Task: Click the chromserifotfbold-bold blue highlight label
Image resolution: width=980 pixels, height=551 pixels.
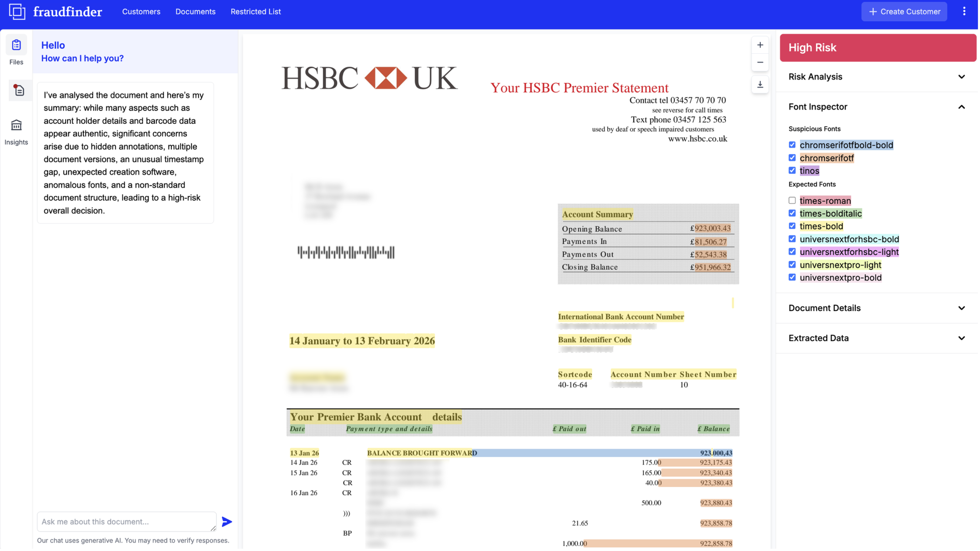Action: tap(846, 145)
